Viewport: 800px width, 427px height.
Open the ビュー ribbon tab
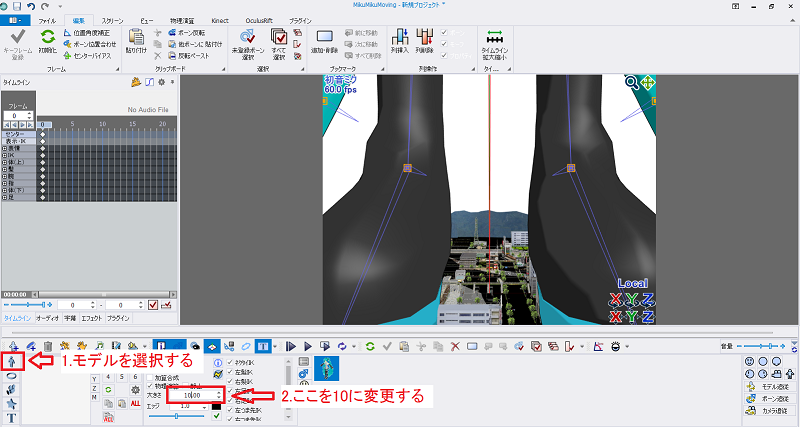pyautogui.click(x=146, y=21)
